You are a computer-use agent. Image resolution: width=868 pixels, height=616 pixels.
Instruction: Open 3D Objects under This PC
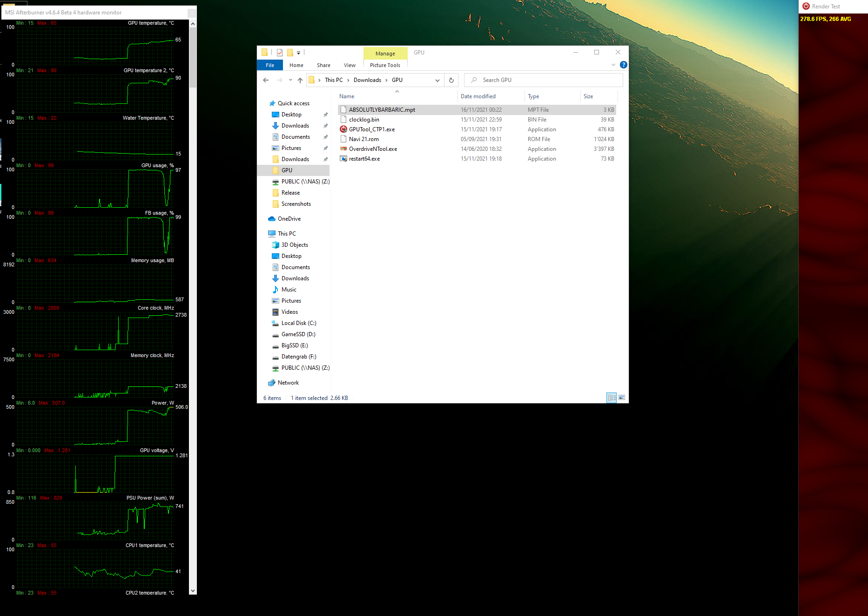[x=295, y=245]
